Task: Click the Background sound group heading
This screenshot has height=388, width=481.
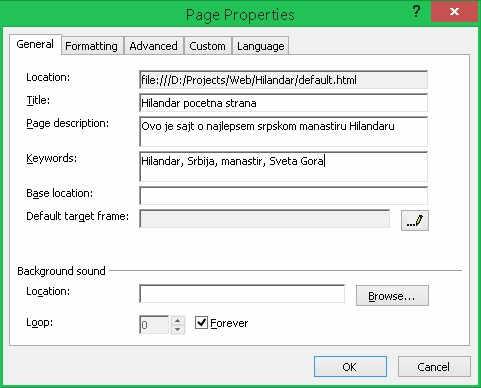Action: [x=61, y=271]
